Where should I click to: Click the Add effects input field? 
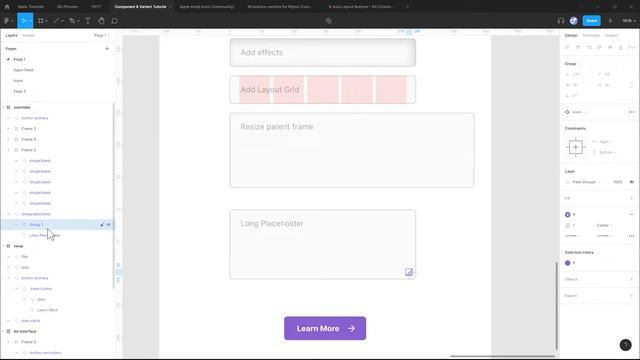[323, 53]
